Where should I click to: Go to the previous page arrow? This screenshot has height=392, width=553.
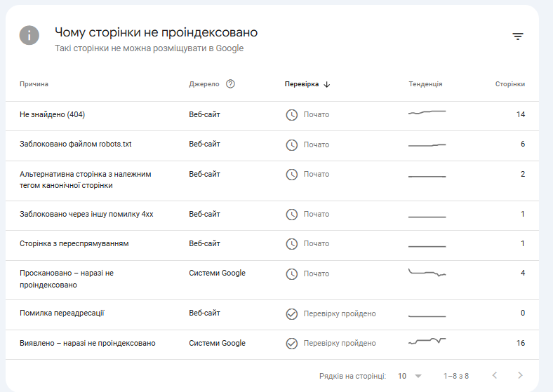point(495,376)
